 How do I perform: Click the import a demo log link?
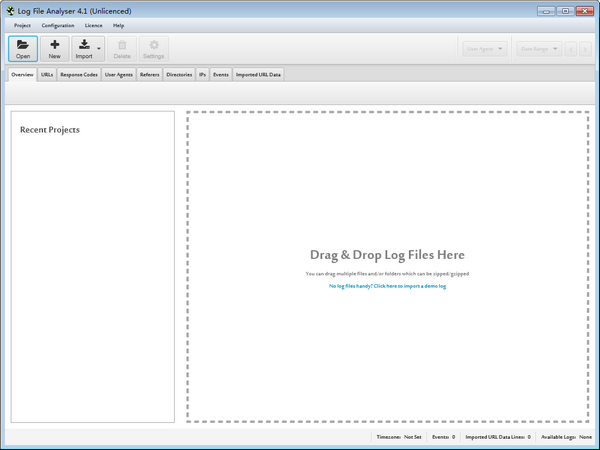point(387,286)
